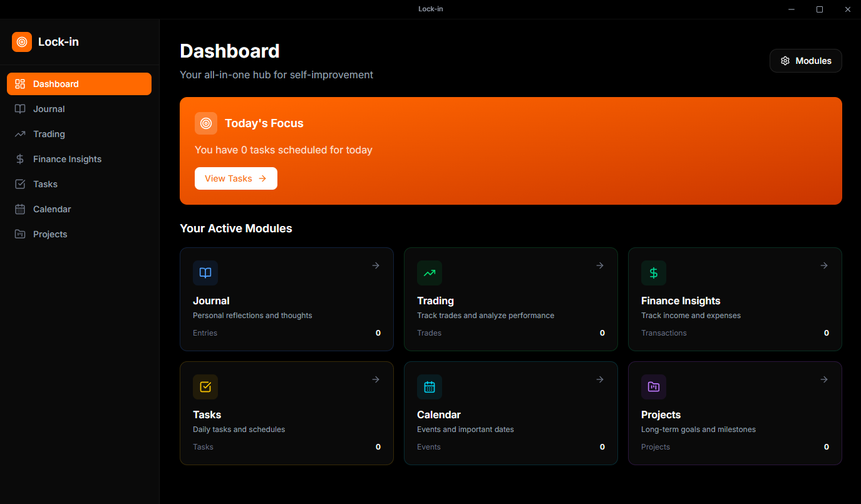Viewport: 861px width, 504px height.
Task: Click the Today's Focus target icon
Action: (x=206, y=123)
